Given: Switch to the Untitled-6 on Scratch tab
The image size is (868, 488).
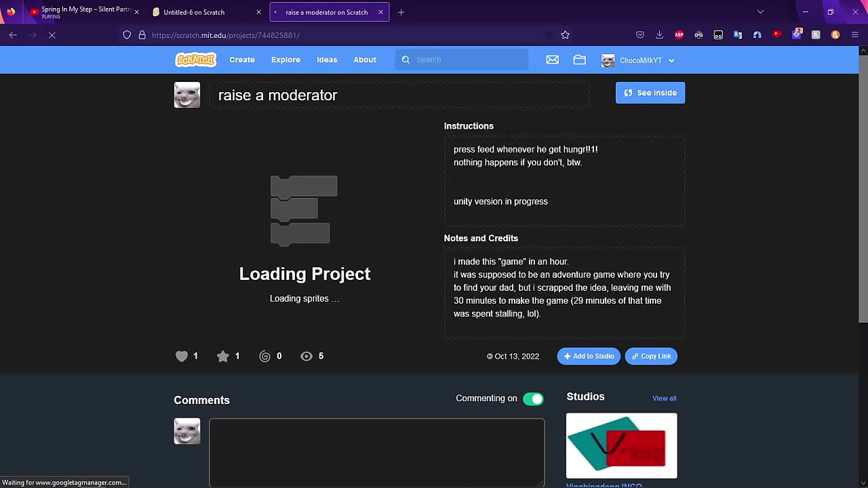Looking at the screenshot, I should pyautogui.click(x=197, y=12).
